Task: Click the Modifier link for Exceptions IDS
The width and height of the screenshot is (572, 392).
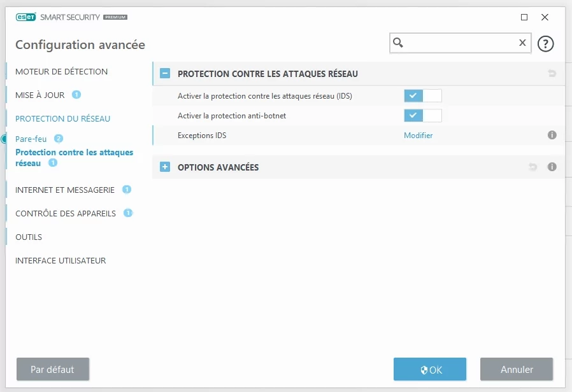Action: coord(418,135)
